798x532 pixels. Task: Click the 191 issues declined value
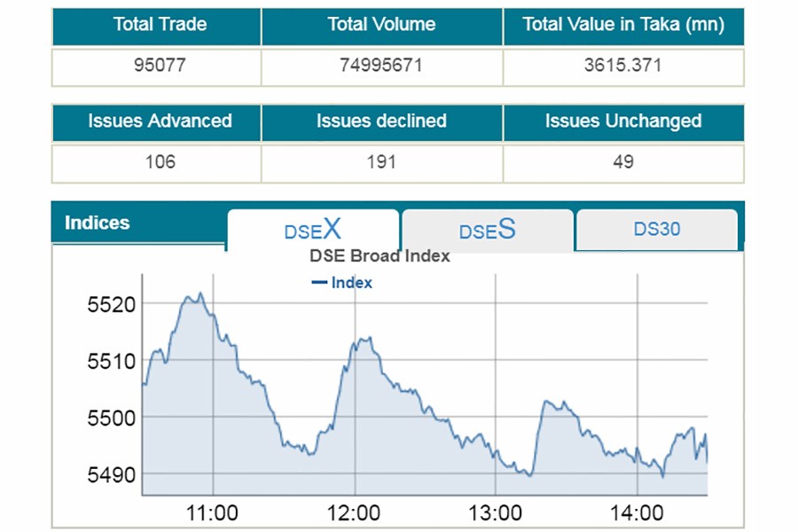pyautogui.click(x=381, y=163)
